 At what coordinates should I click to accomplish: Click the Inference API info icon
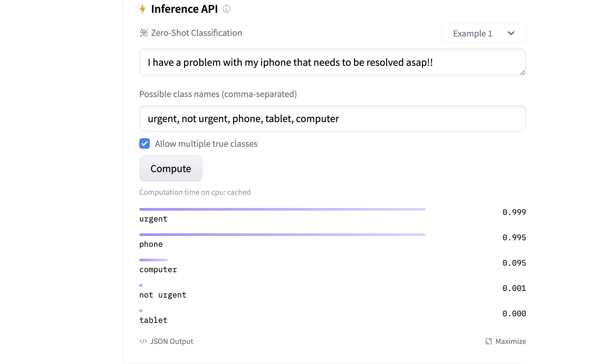227,9
